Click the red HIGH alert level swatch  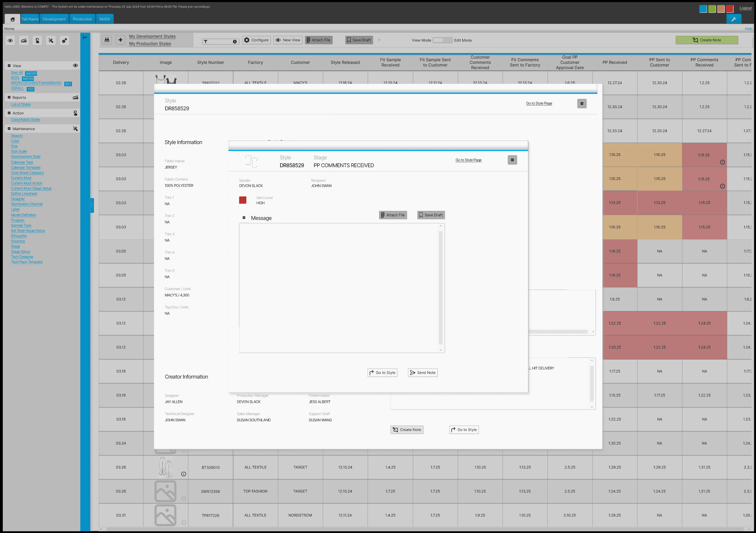point(243,200)
